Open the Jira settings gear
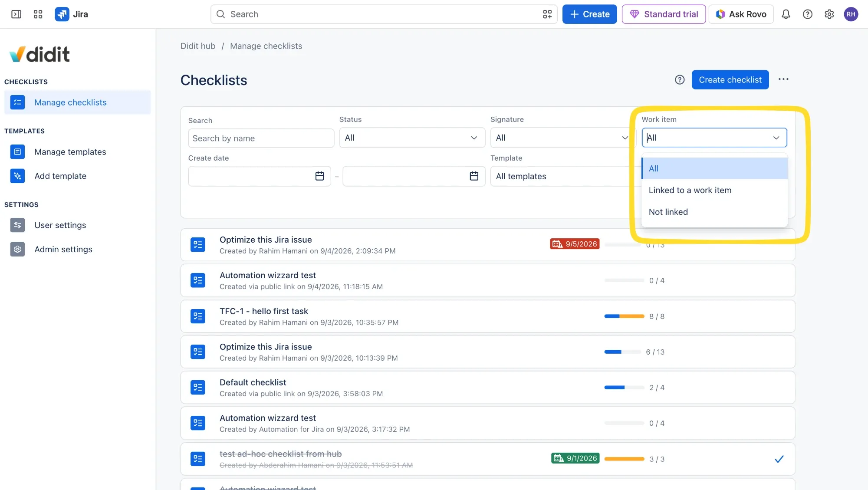Screen dimensions: 868x490 pyautogui.click(x=829, y=14)
